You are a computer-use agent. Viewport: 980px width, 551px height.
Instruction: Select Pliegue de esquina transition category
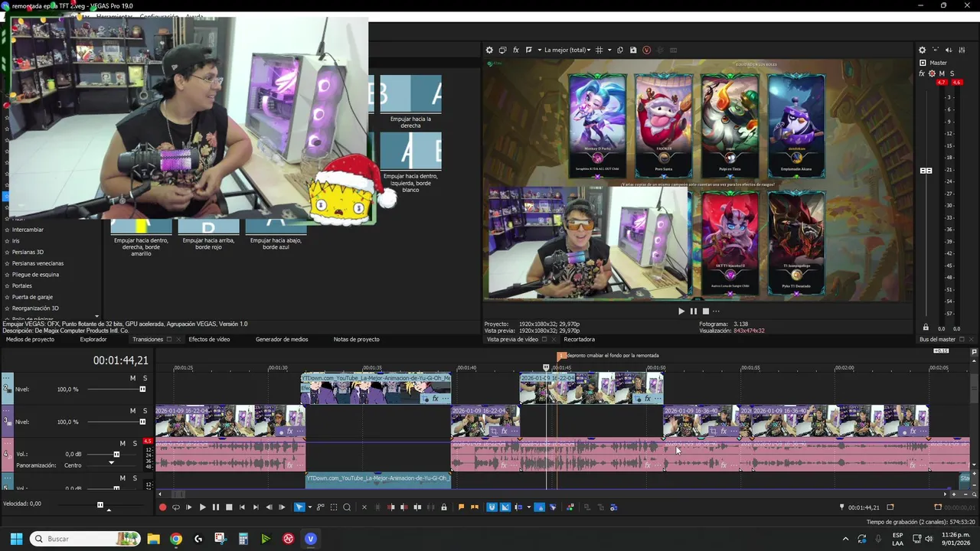click(x=35, y=274)
